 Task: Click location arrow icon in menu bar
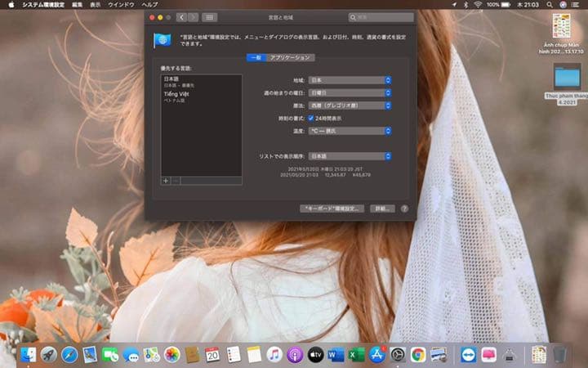[x=454, y=5]
